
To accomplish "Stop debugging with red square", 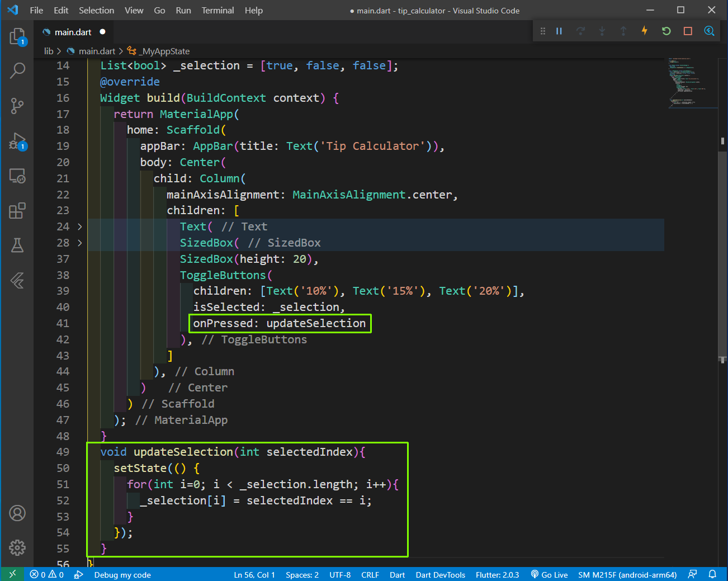I will 688,31.
